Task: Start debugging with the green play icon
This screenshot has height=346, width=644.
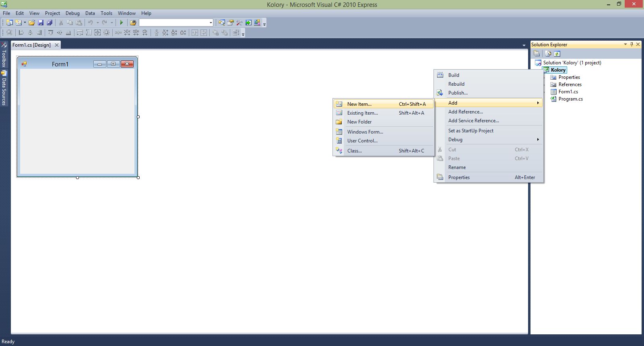Action: 121,23
